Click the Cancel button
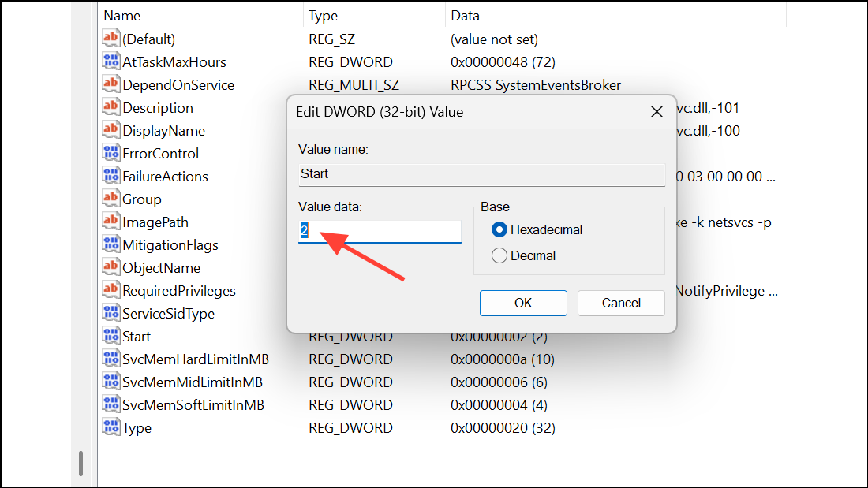This screenshot has height=488, width=868. pyautogui.click(x=621, y=303)
